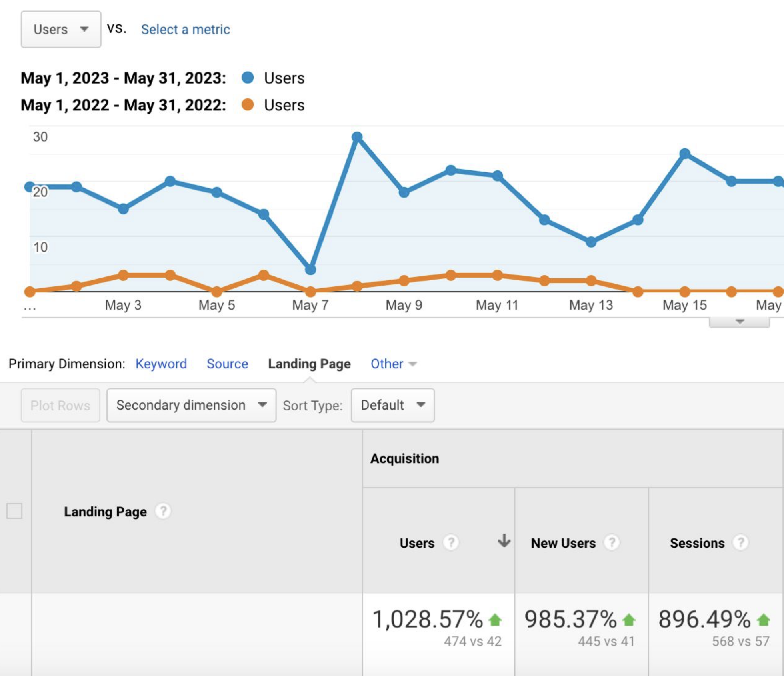This screenshot has height=676, width=784.
Task: Click the Select a metric link
Action: point(186,29)
